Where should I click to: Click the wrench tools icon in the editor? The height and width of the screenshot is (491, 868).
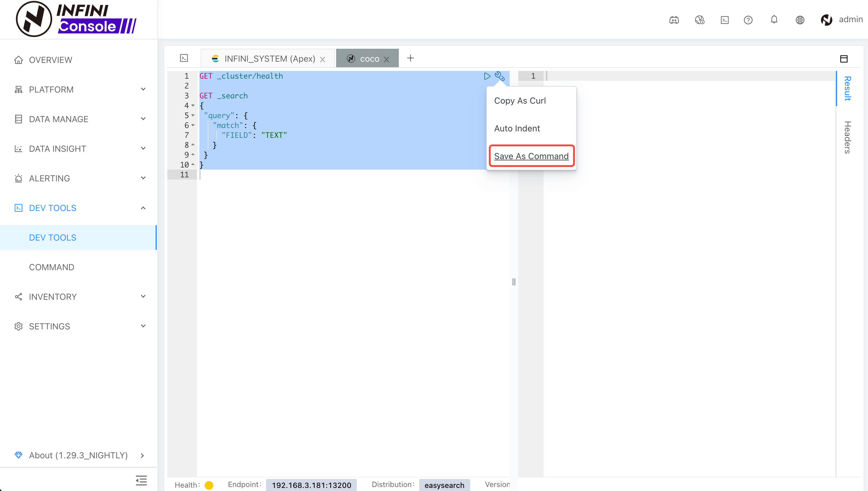(499, 76)
